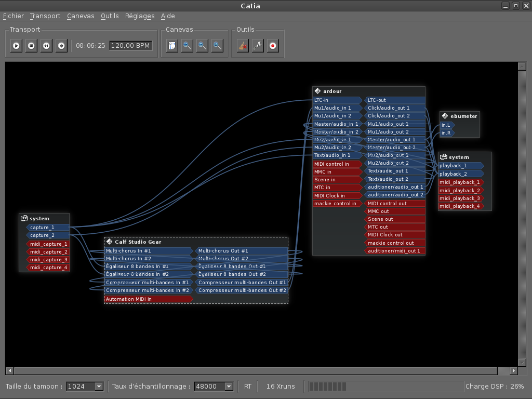
Task: Click the 16 Xruns status label
Action: 281,387
